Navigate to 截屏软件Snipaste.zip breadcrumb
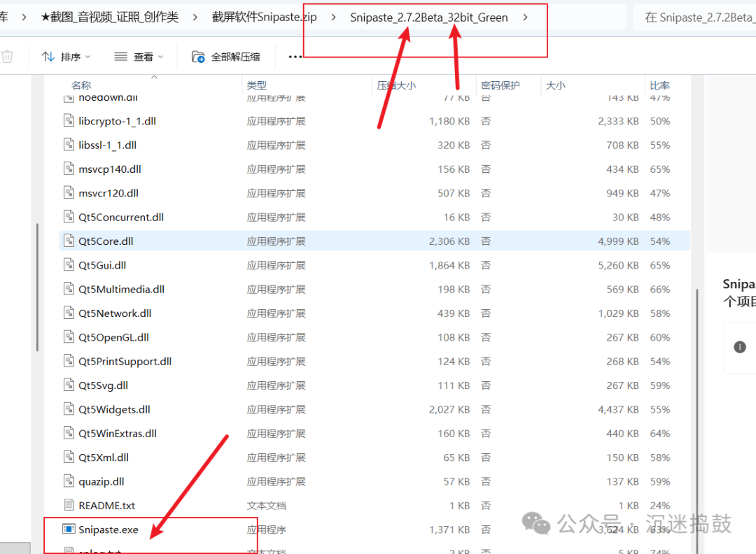Image resolution: width=756 pixels, height=554 pixels. click(x=264, y=17)
